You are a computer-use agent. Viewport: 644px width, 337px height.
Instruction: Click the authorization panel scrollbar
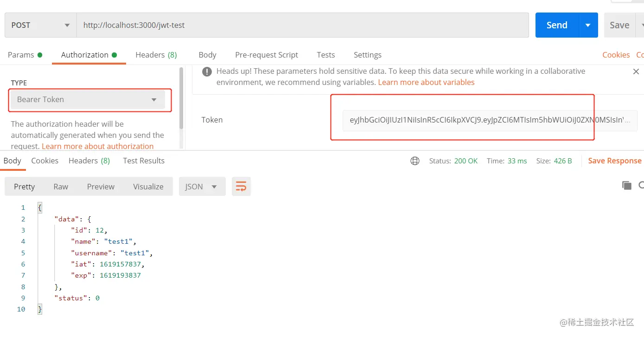click(x=181, y=98)
